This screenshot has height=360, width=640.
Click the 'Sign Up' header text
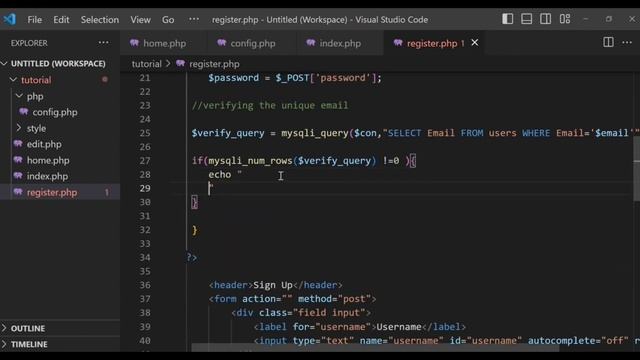273,285
